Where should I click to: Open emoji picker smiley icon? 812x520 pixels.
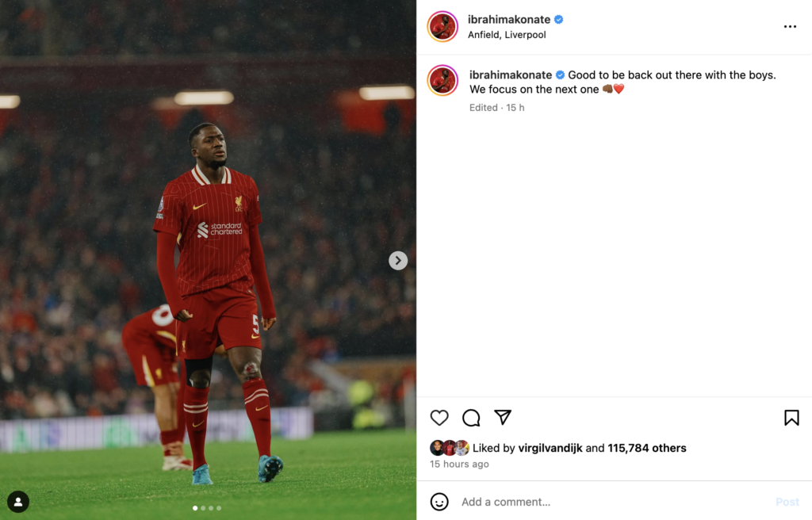coord(439,501)
